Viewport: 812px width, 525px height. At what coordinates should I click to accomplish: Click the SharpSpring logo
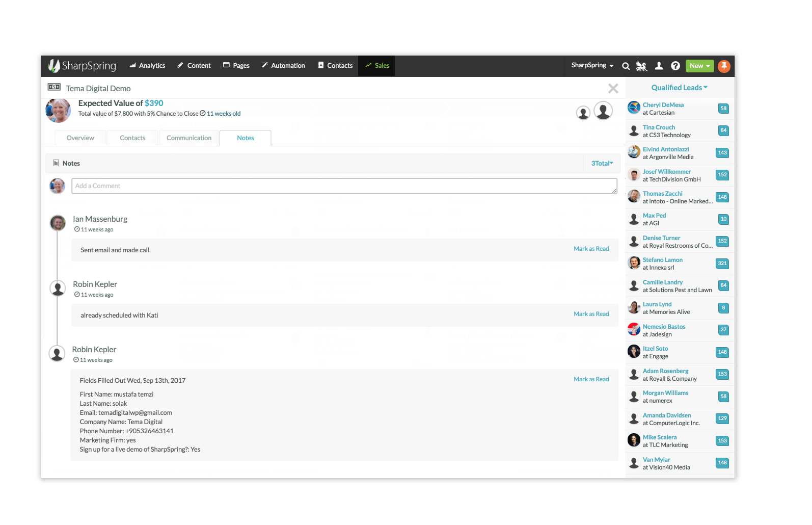coord(82,66)
